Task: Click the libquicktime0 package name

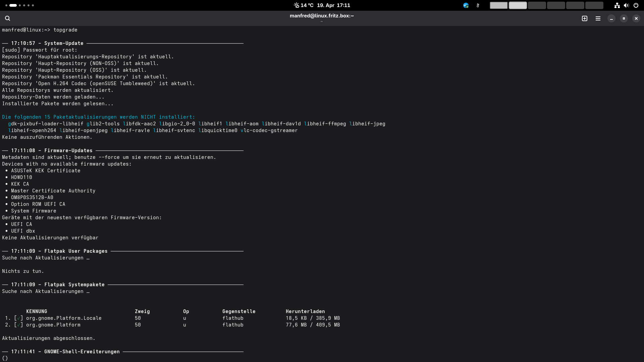Action: click(218, 130)
